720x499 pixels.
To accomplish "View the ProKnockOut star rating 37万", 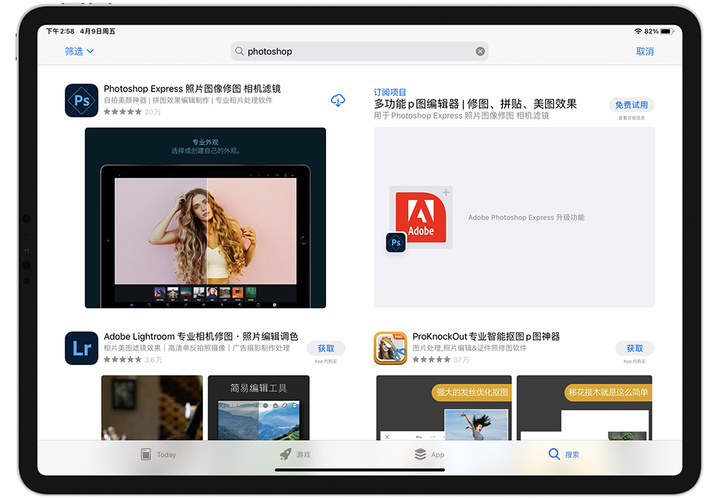I will [441, 359].
